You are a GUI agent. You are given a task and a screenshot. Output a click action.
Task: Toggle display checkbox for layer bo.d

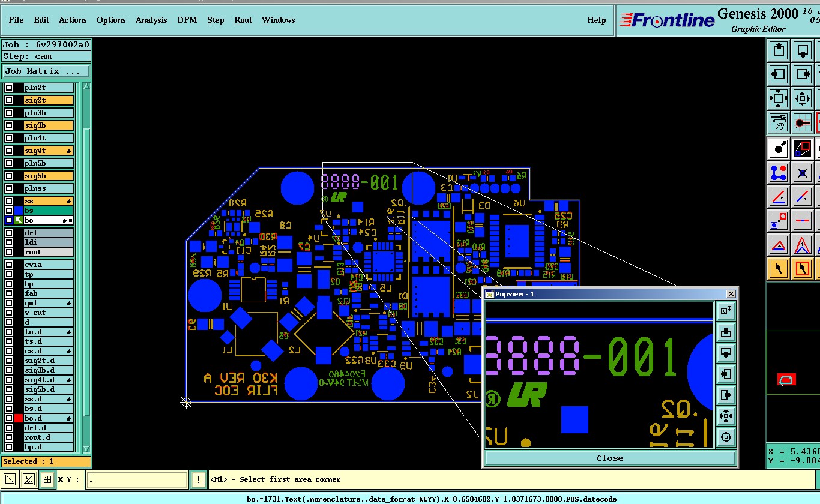[x=9, y=418]
